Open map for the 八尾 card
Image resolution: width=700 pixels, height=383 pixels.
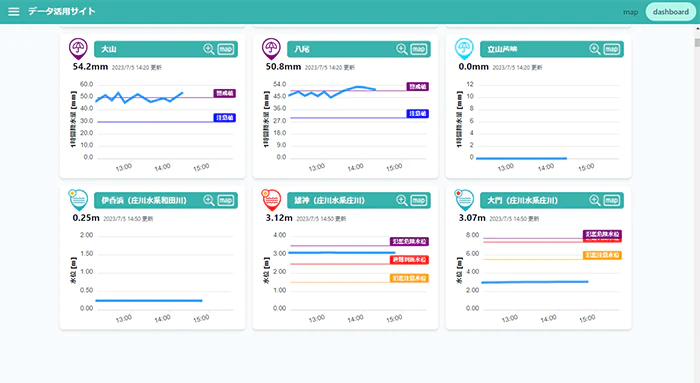418,49
